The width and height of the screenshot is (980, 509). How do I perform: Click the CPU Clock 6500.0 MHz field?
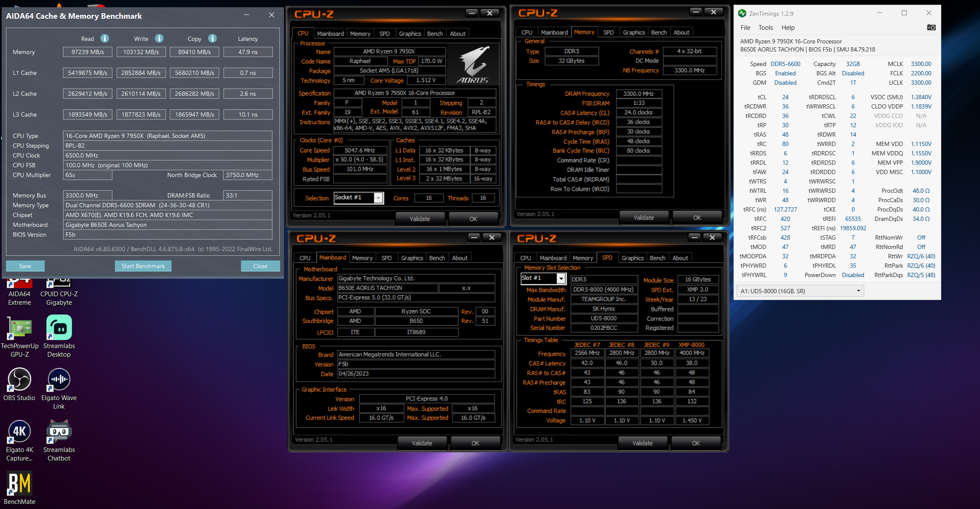pos(168,155)
